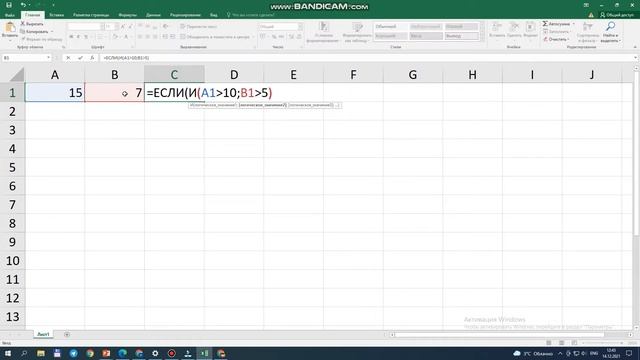The image size is (640, 360).
Task: Activate Формат по образцу format painter
Action: point(41,39)
